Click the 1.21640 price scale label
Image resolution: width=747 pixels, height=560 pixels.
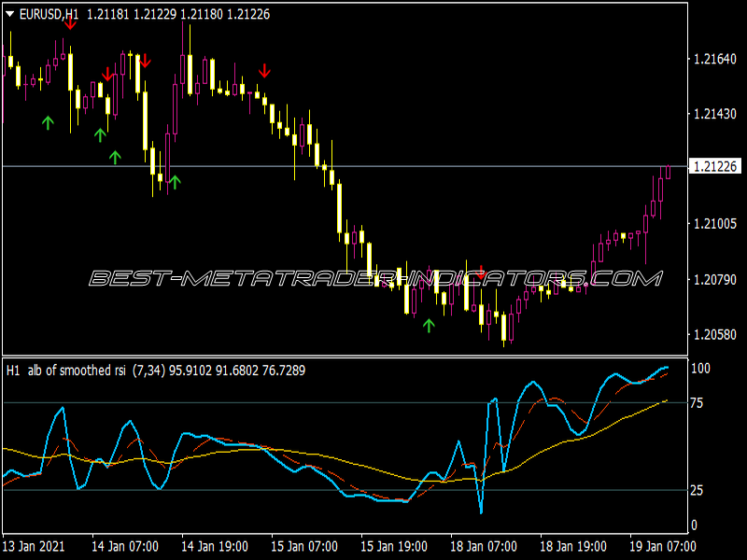pyautogui.click(x=715, y=59)
